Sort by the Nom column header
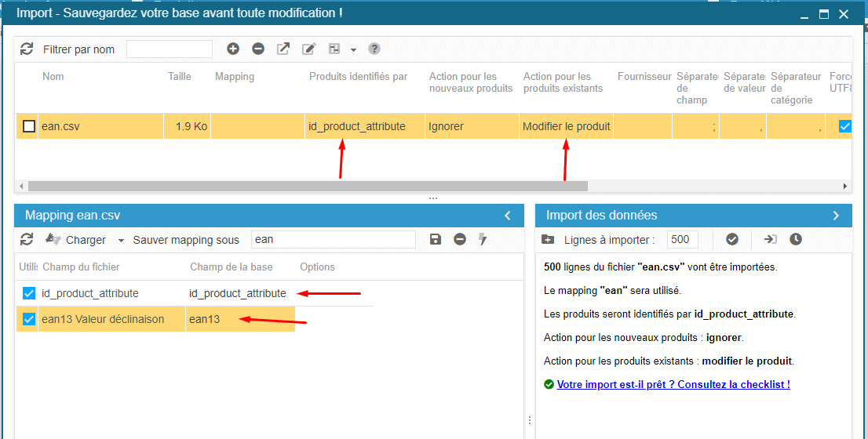868x439 pixels. [x=53, y=77]
